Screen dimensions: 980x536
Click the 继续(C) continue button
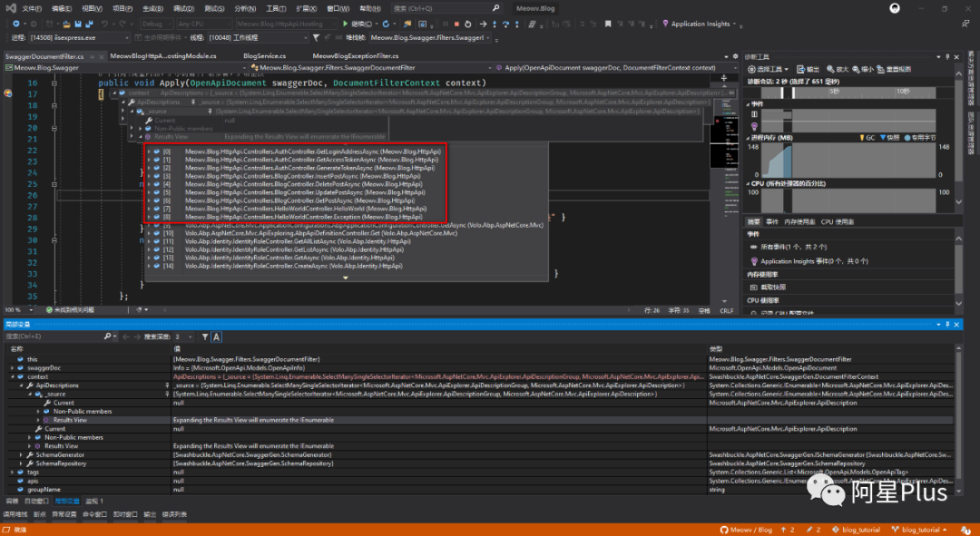(358, 24)
